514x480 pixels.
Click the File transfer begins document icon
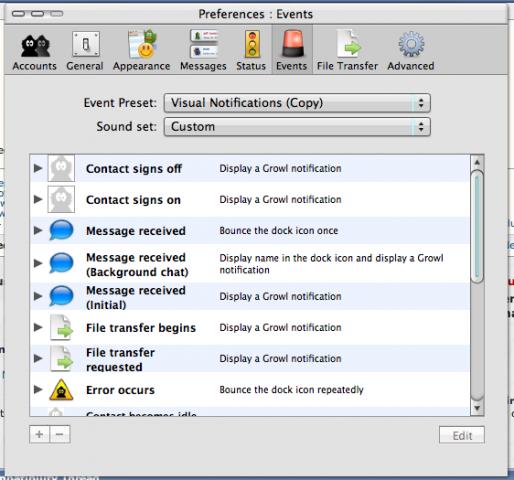61,327
